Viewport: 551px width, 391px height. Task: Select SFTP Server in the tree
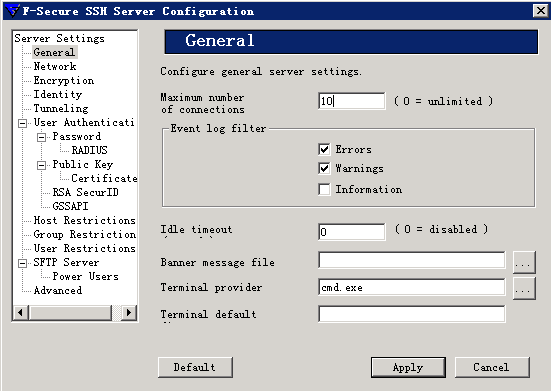(x=66, y=262)
